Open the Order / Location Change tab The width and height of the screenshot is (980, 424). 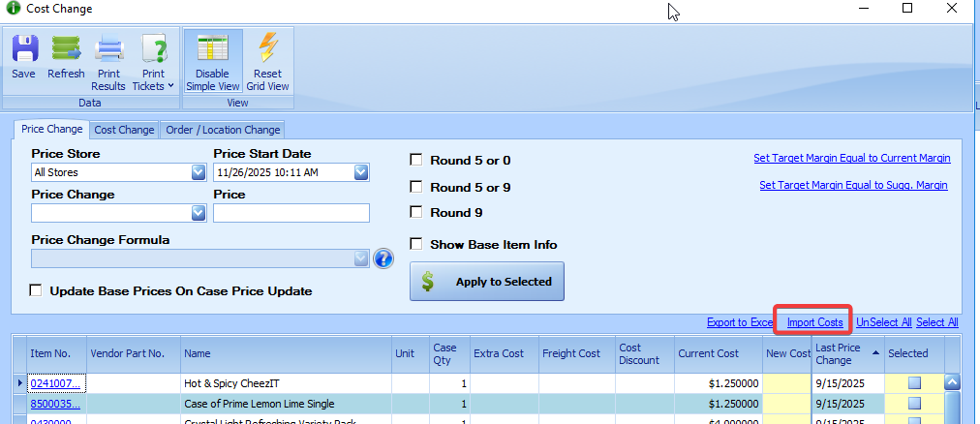click(x=223, y=130)
